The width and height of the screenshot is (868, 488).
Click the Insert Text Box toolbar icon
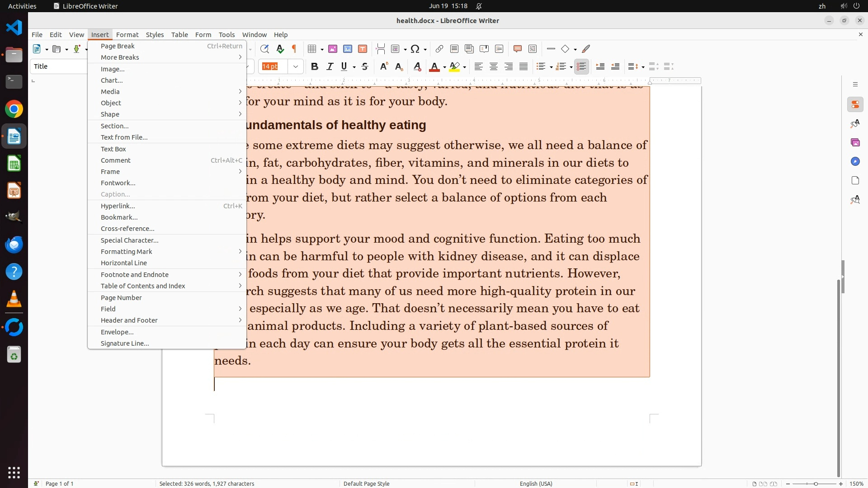[x=363, y=49]
